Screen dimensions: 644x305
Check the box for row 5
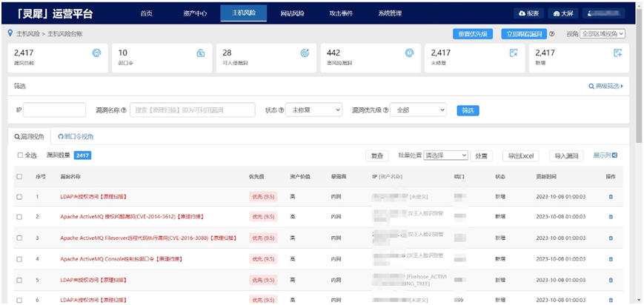(x=19, y=280)
